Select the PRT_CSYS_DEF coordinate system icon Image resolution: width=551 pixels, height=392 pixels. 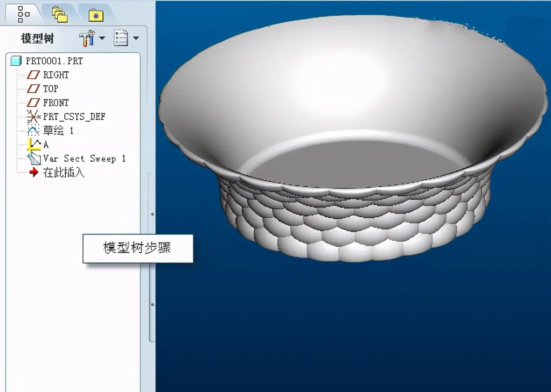33,116
